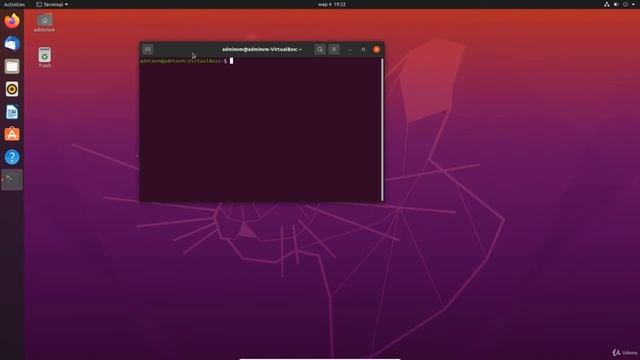Open the Files manager in the dock
The height and width of the screenshot is (360, 640).
[x=12, y=66]
